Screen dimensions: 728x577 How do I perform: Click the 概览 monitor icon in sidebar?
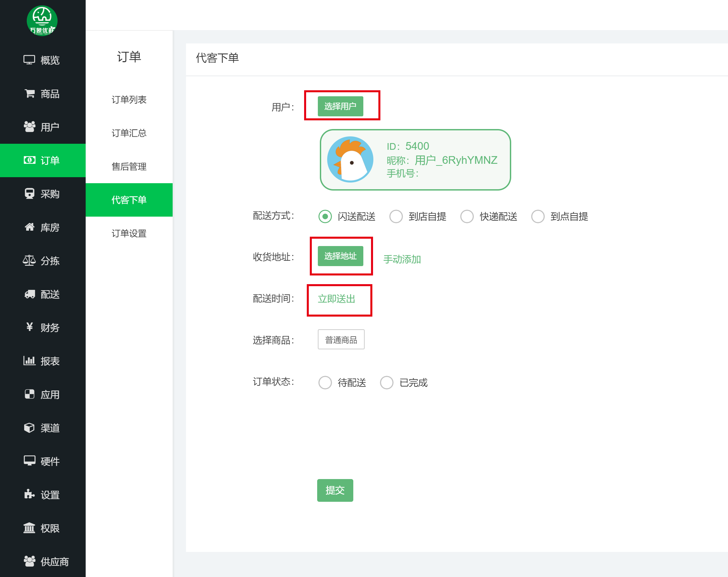pyautogui.click(x=29, y=60)
